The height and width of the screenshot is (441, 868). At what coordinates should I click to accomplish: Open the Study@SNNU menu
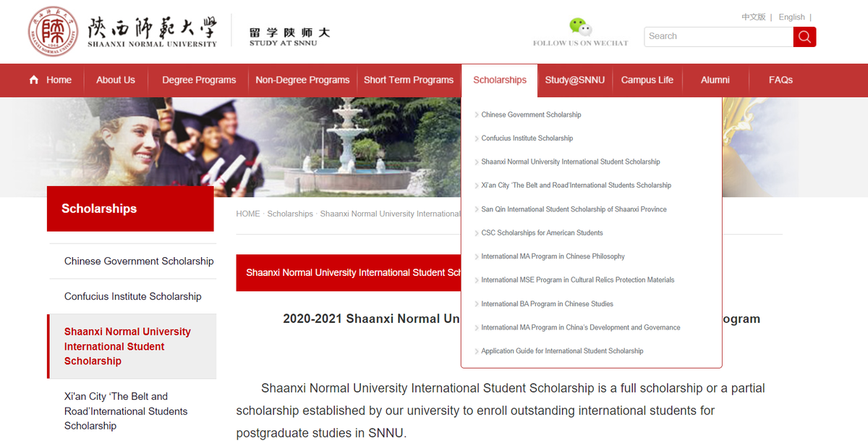click(x=574, y=80)
